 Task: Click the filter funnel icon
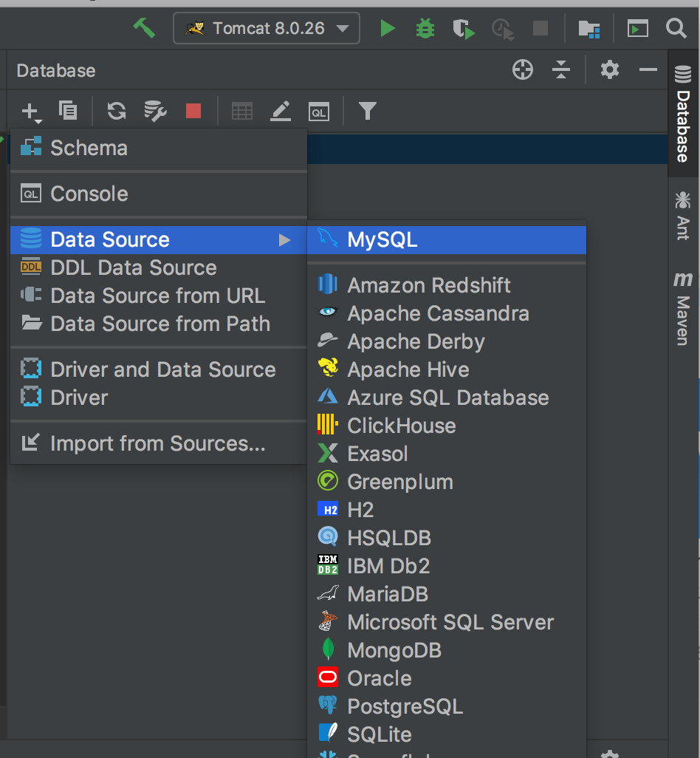pyautogui.click(x=367, y=111)
